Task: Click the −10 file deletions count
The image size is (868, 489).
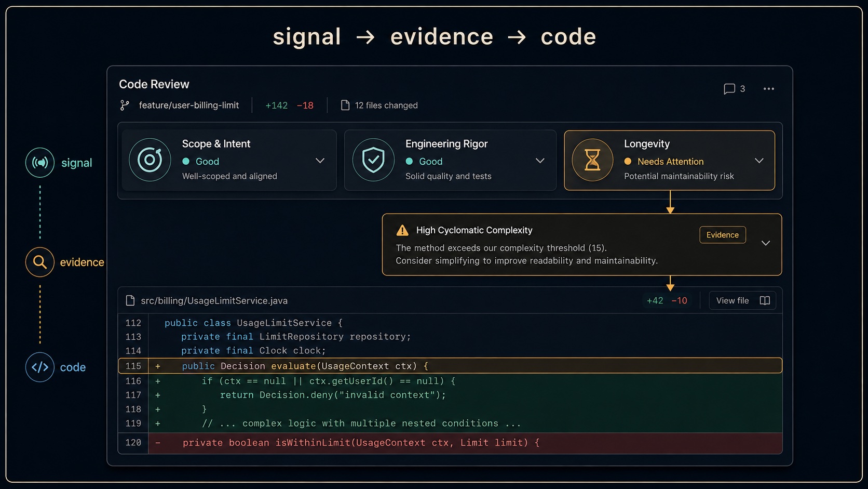Action: tap(680, 301)
